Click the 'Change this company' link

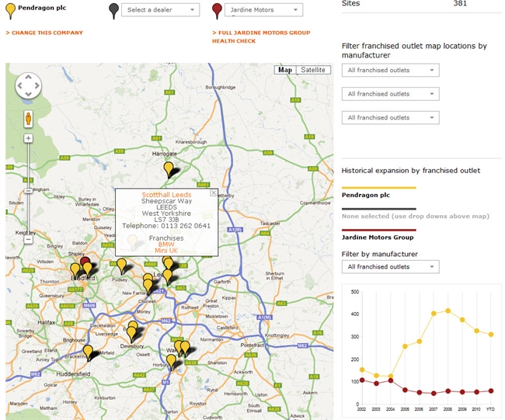(44, 33)
